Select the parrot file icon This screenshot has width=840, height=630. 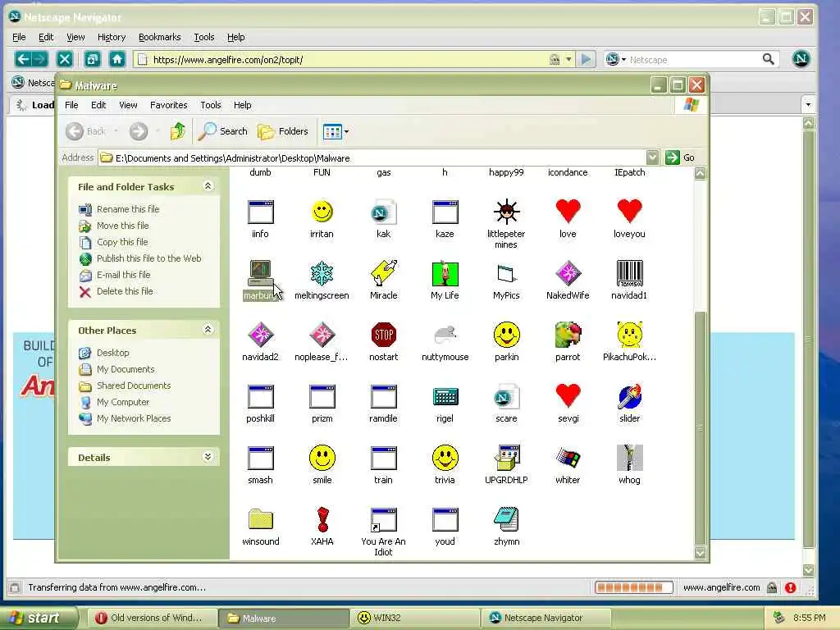[x=568, y=335]
